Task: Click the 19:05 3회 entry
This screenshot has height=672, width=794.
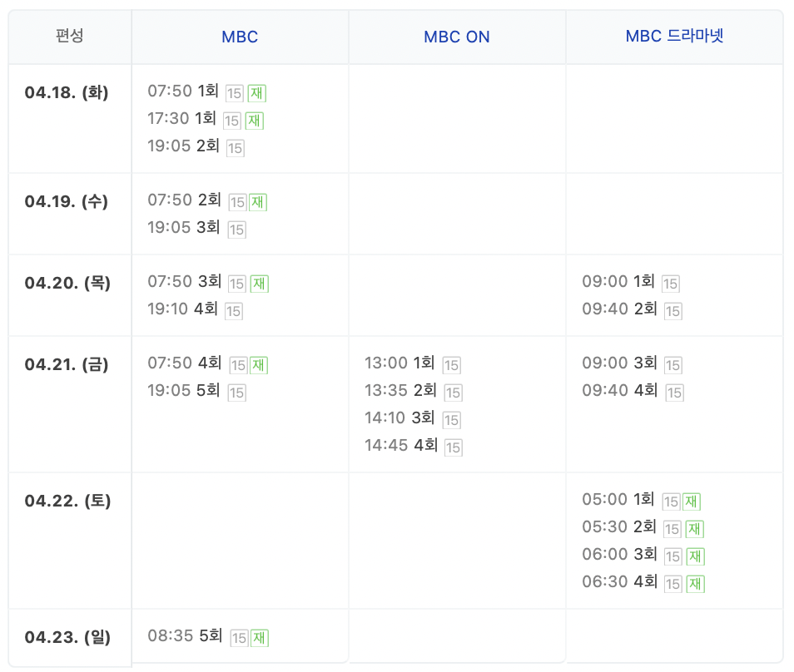Action: 184,227
